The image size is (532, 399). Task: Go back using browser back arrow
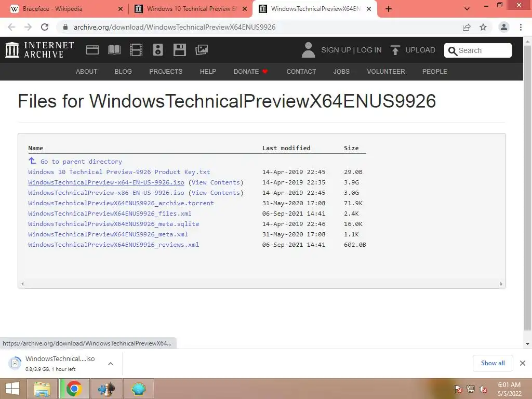[11, 27]
